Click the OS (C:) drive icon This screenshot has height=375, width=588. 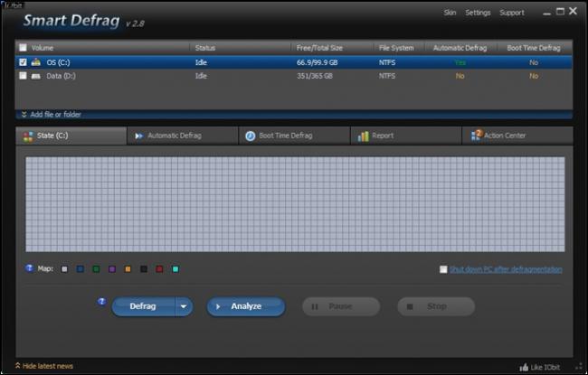(x=36, y=62)
